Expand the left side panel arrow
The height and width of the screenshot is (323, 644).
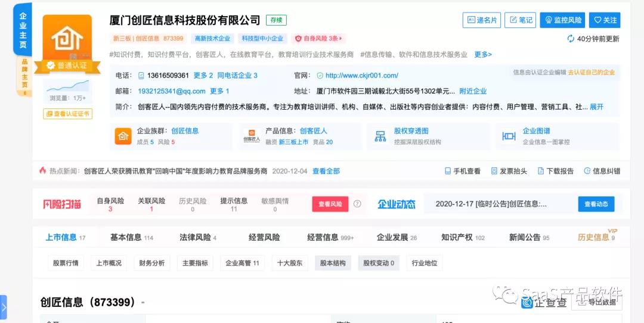point(4,308)
